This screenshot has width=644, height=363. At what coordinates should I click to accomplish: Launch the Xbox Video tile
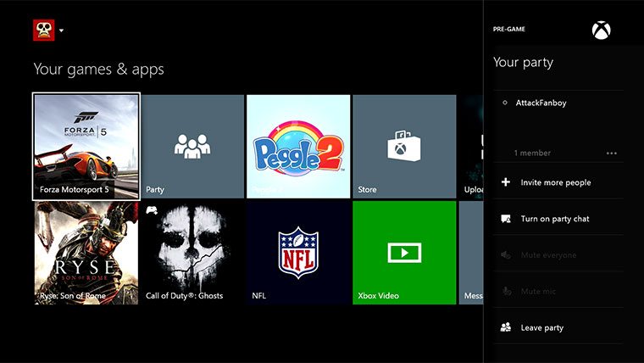pyautogui.click(x=404, y=253)
